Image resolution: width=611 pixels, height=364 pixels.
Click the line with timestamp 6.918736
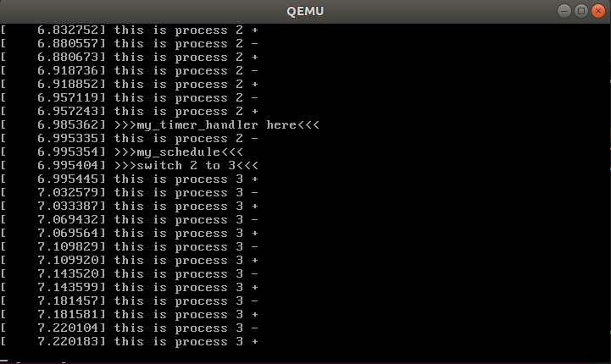tap(129, 71)
